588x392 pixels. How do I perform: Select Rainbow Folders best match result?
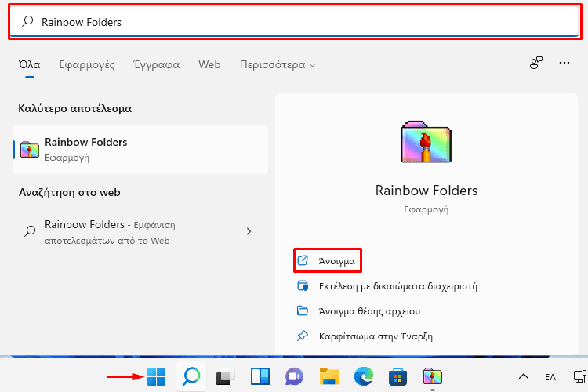[x=140, y=149]
